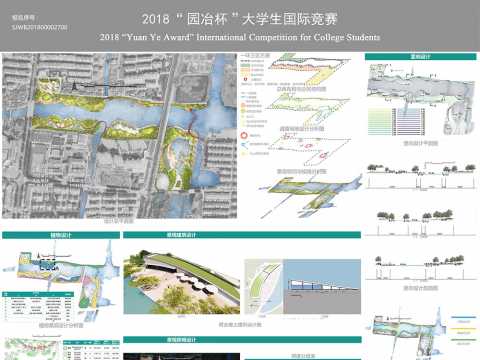Click the bottom-left plant schedule table
This screenshot has height=360, width=480.
91,350
